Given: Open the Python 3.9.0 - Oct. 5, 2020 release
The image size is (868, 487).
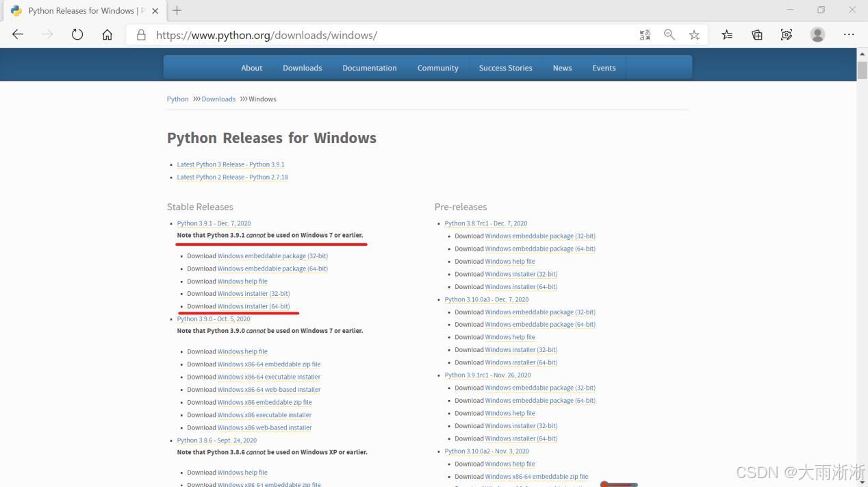Looking at the screenshot, I should [214, 319].
